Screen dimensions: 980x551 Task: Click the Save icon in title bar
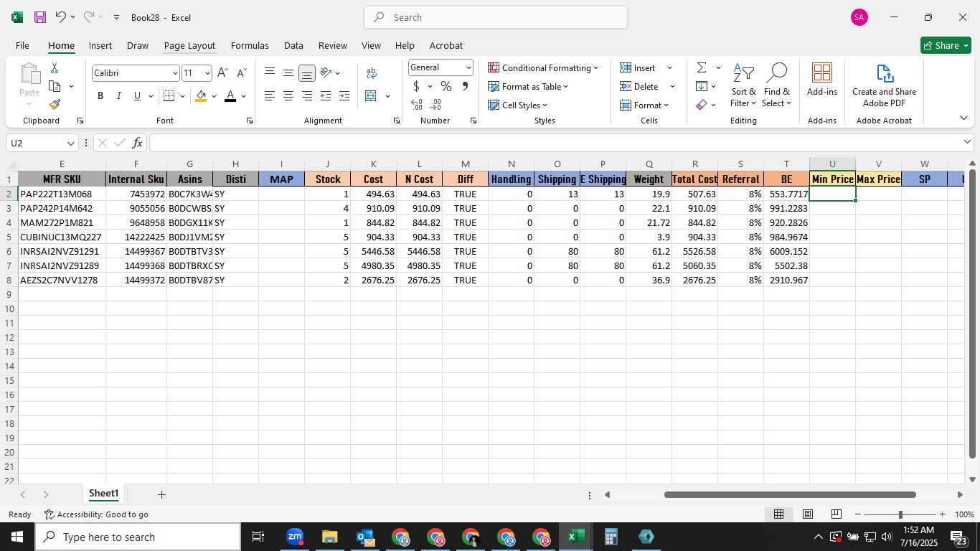pyautogui.click(x=40, y=17)
